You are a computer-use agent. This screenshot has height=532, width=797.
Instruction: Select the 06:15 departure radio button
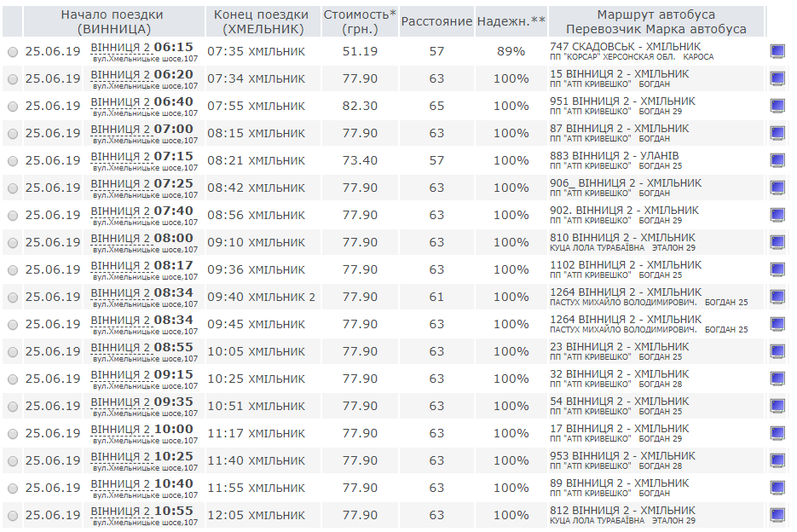coord(13,52)
